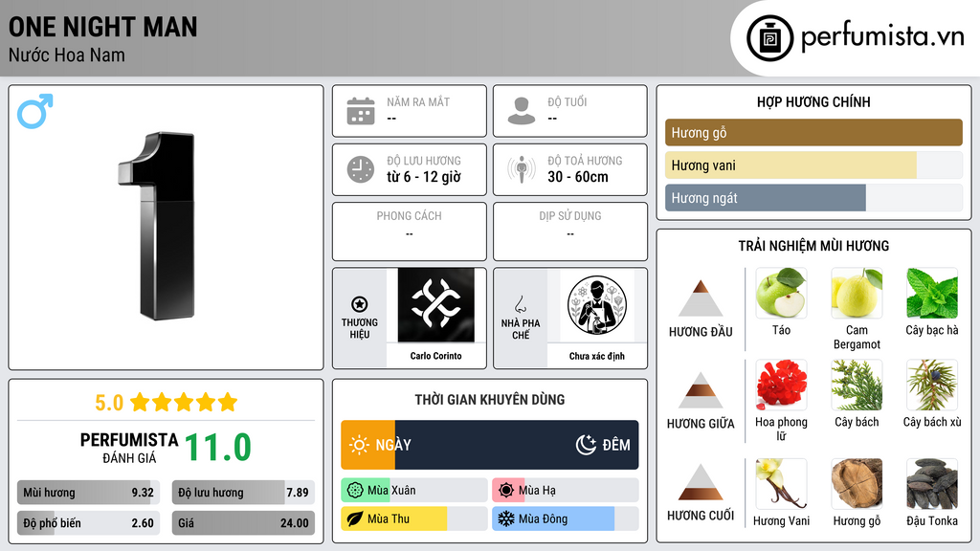Click the Nước Hoa Nam subtitle
The width and height of the screenshot is (980, 551).
[67, 55]
